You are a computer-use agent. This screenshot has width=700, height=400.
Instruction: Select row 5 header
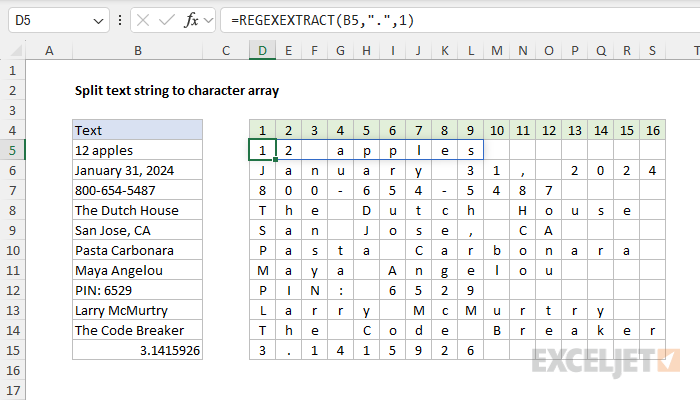tap(12, 150)
